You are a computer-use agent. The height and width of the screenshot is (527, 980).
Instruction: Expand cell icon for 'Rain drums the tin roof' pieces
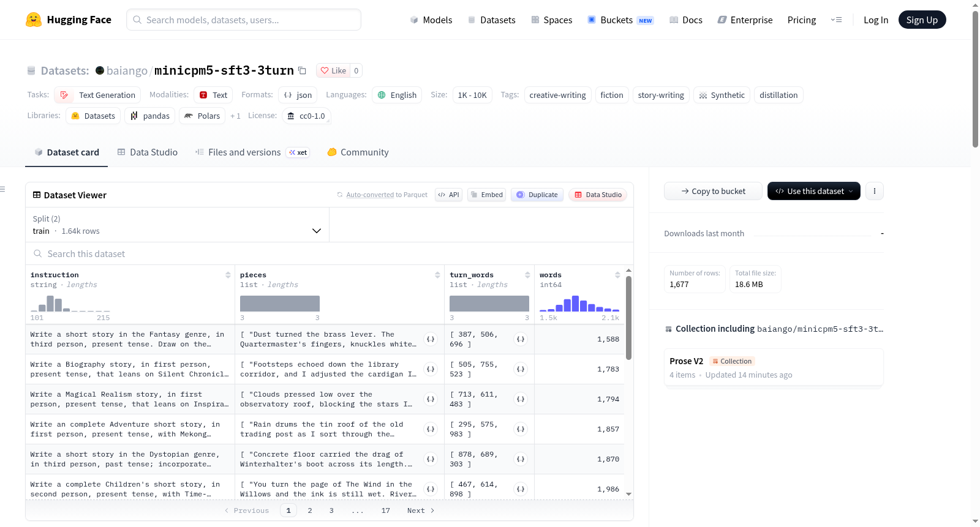[x=431, y=429]
